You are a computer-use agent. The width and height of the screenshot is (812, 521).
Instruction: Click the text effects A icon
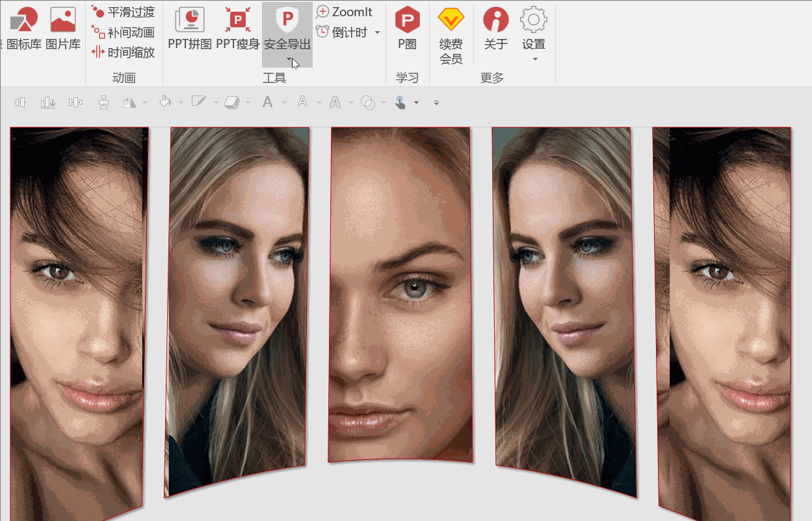[x=335, y=102]
